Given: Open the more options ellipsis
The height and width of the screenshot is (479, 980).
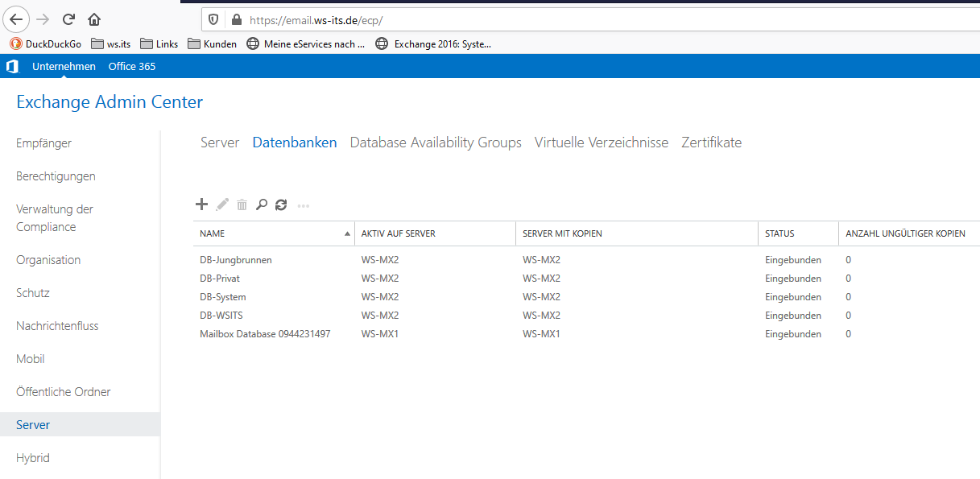Looking at the screenshot, I should click(x=304, y=205).
